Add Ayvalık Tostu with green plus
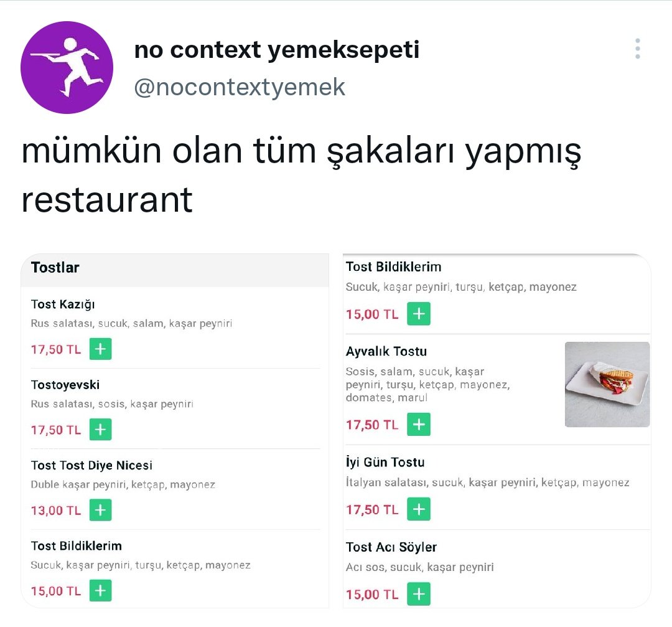672x627 pixels. (x=419, y=425)
